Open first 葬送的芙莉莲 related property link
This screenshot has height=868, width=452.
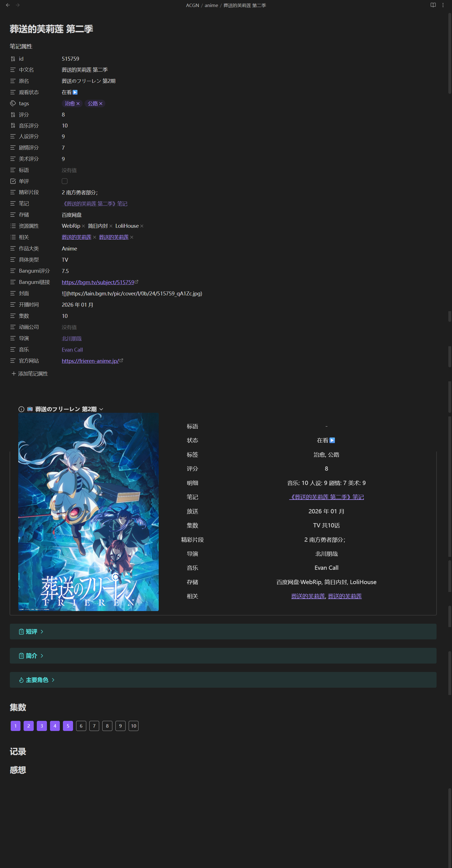point(76,237)
